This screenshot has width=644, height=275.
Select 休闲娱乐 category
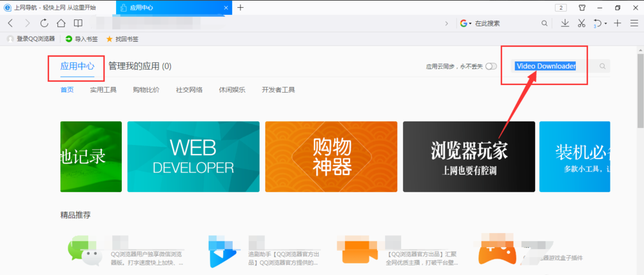click(x=232, y=90)
